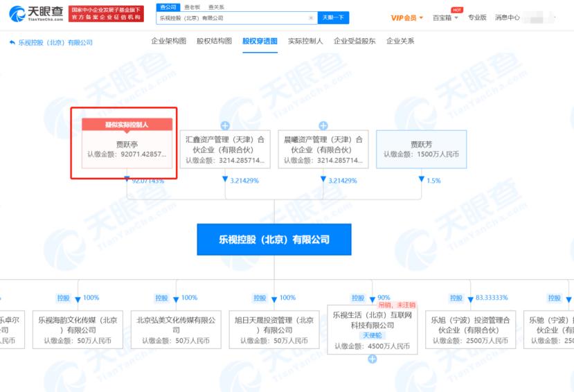Viewport: 574px width, 392px height.
Task: Select the 查关系 search tab
Action: coord(216,7)
